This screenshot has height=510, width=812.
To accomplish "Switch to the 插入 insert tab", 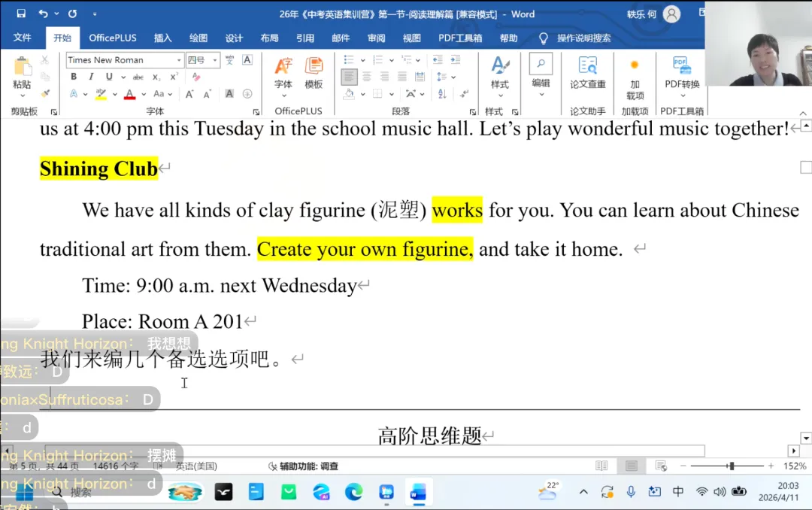I will tap(162, 38).
